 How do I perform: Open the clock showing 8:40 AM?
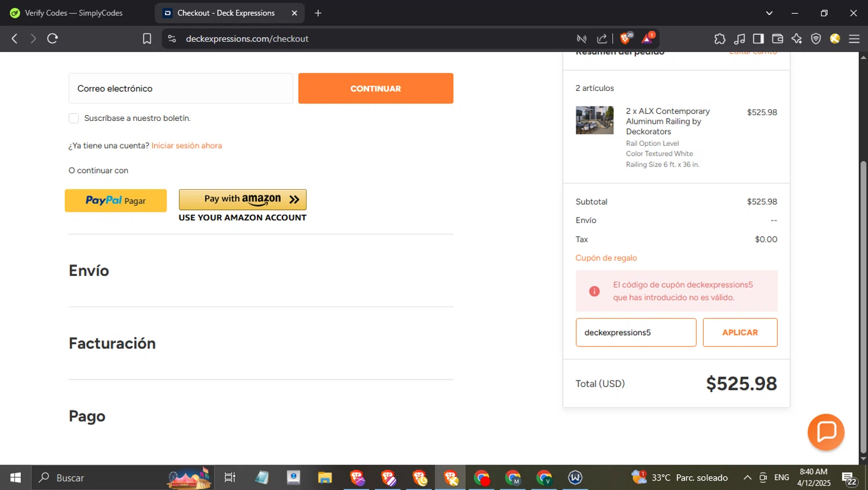(814, 478)
